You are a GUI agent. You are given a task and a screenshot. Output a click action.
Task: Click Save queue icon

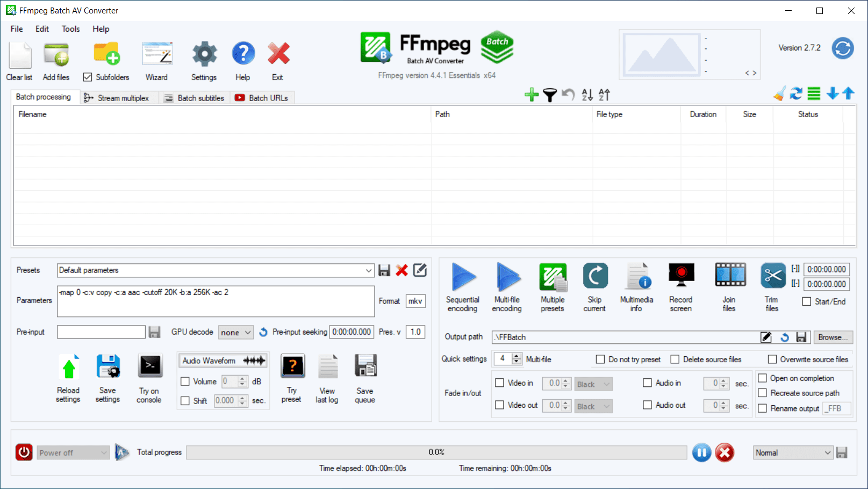click(365, 366)
